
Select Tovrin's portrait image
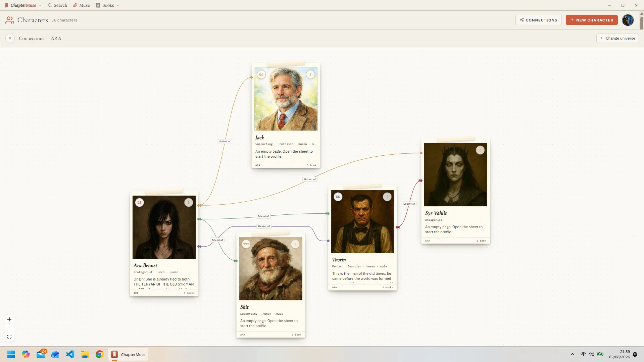click(363, 221)
